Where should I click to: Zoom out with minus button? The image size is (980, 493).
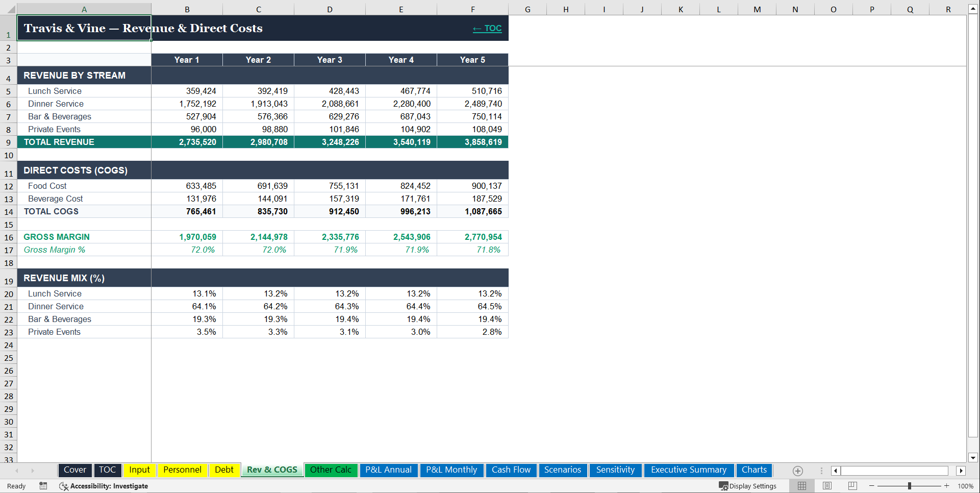point(872,486)
